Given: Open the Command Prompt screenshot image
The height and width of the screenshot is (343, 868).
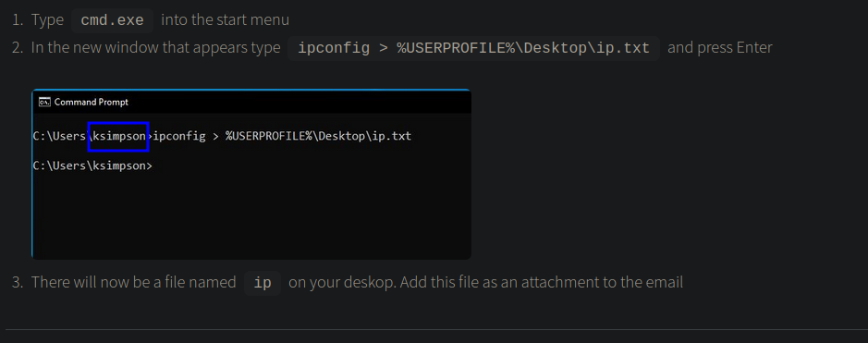Looking at the screenshot, I should (251, 174).
